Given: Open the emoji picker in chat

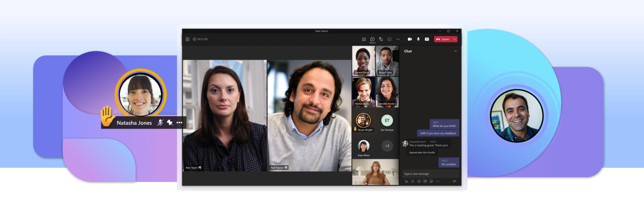Looking at the screenshot, I should click(x=419, y=181).
